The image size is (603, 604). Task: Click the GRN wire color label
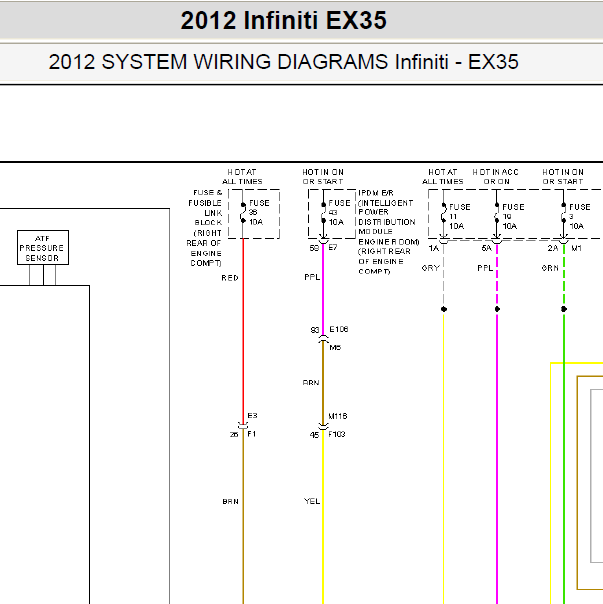[550, 268]
